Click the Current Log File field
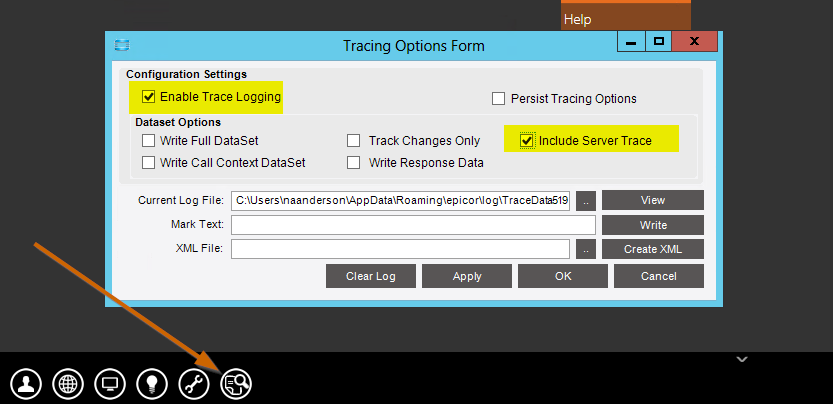833x404 pixels. [x=401, y=201]
